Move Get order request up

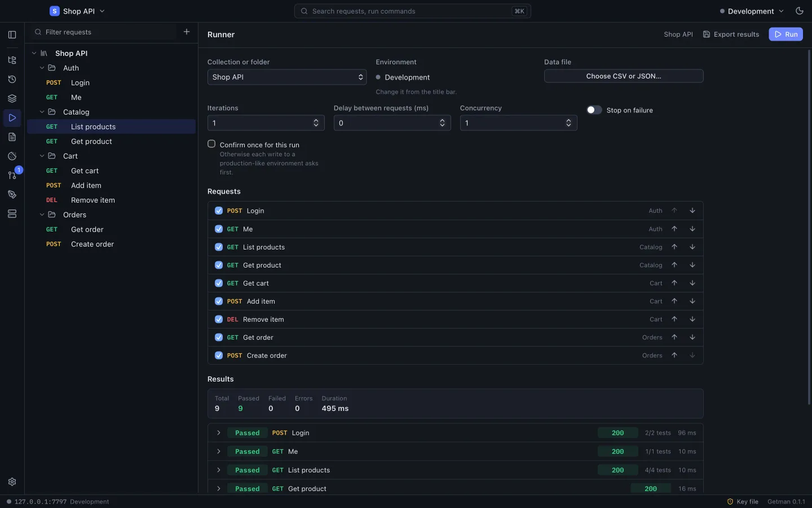coord(674,337)
